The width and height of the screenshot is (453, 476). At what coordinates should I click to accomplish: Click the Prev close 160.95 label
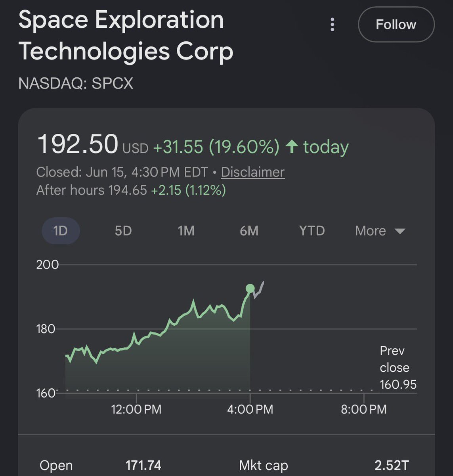[398, 368]
